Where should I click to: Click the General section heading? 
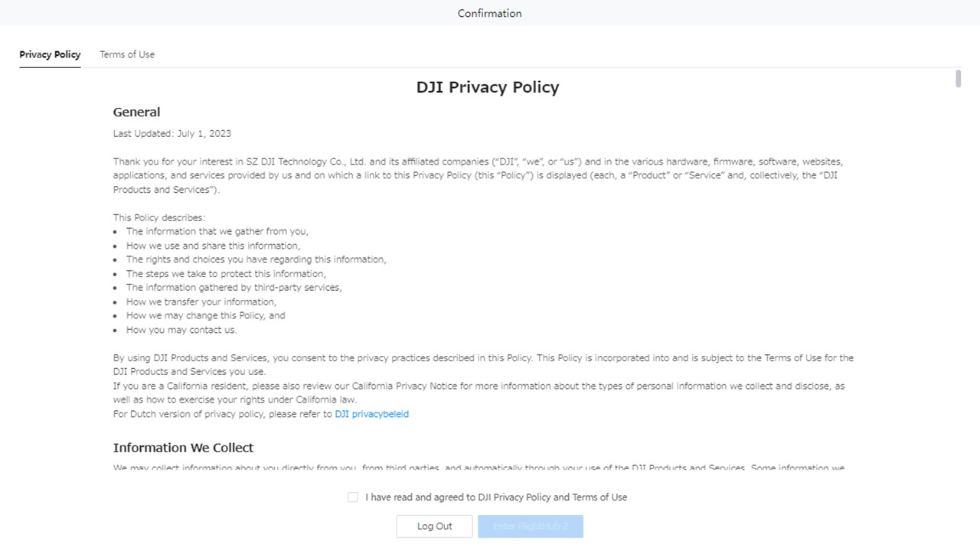point(136,112)
